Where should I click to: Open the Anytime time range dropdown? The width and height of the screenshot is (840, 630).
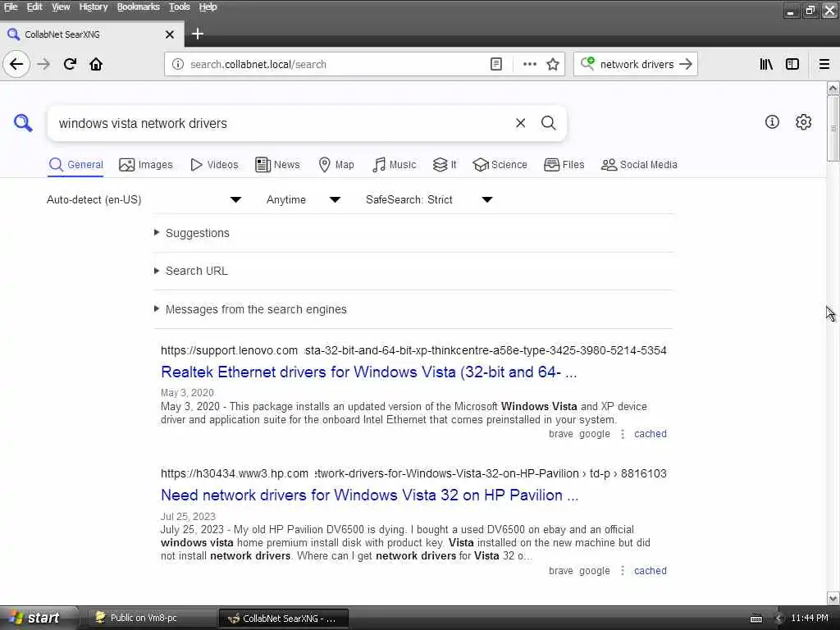coord(304,200)
